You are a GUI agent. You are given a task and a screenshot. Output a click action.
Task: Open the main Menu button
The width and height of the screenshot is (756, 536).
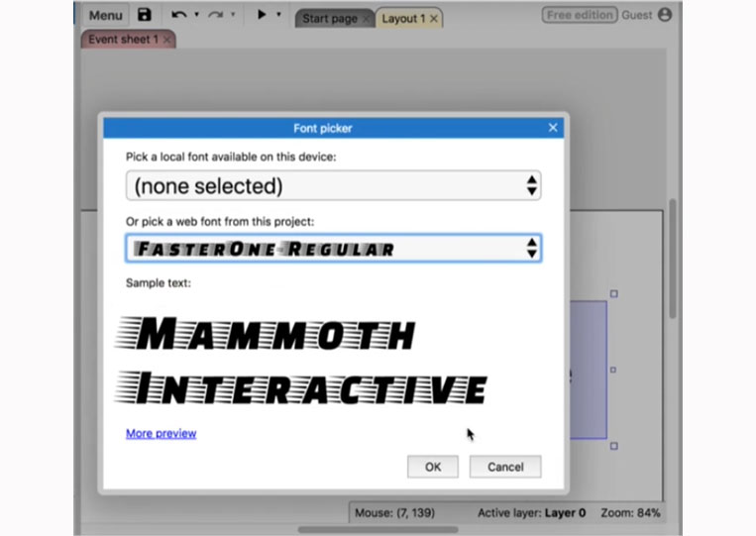pos(106,15)
